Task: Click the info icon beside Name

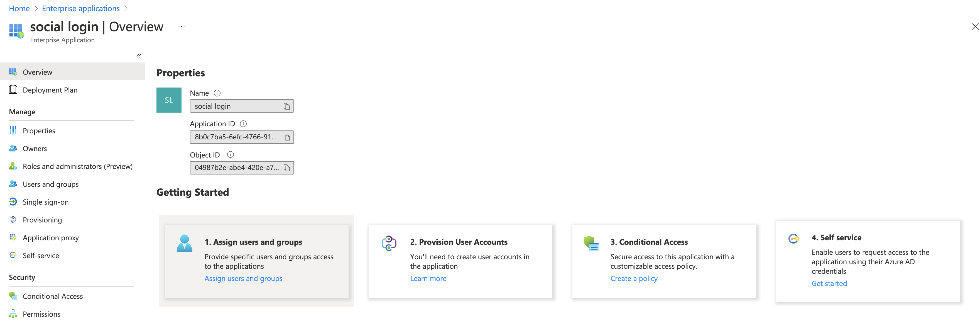Action: point(217,93)
